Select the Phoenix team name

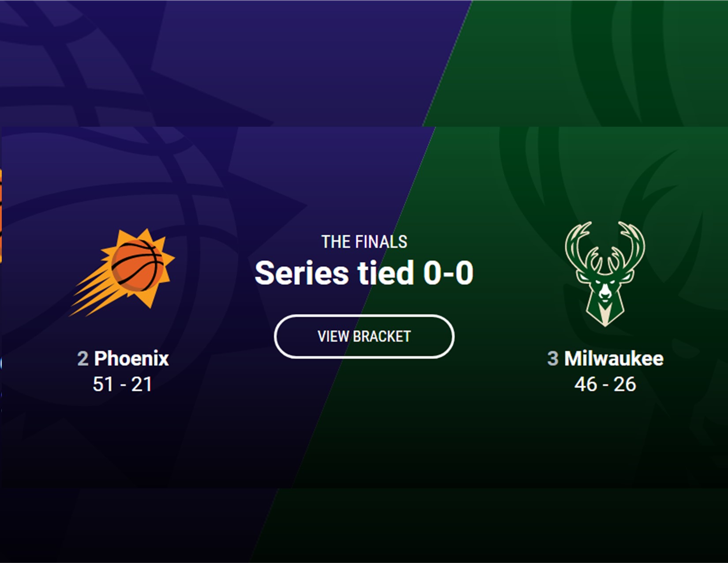131,358
